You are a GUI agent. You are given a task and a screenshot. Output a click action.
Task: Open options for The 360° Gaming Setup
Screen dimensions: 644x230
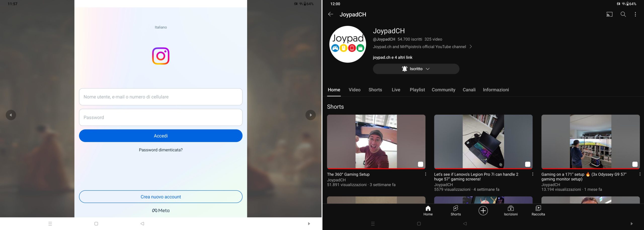point(425,174)
